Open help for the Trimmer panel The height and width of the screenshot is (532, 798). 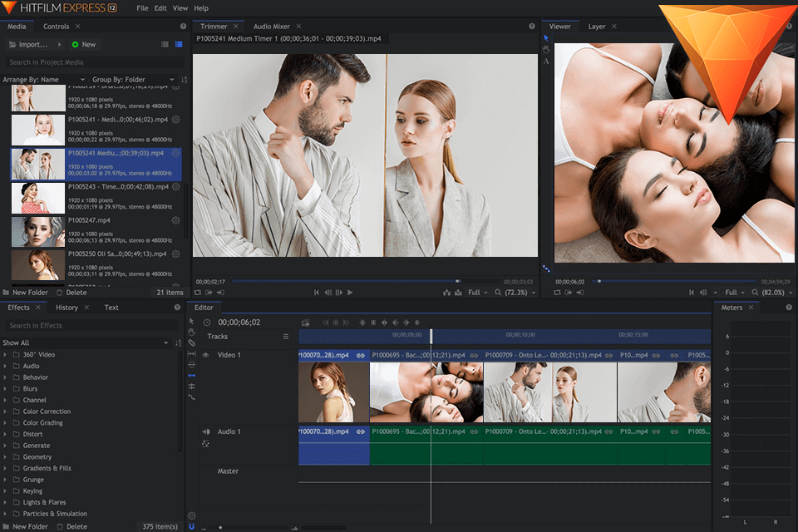click(x=532, y=27)
